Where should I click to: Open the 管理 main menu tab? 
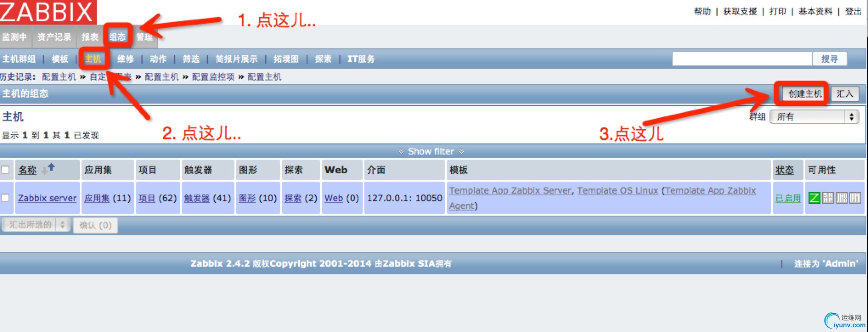[x=144, y=37]
